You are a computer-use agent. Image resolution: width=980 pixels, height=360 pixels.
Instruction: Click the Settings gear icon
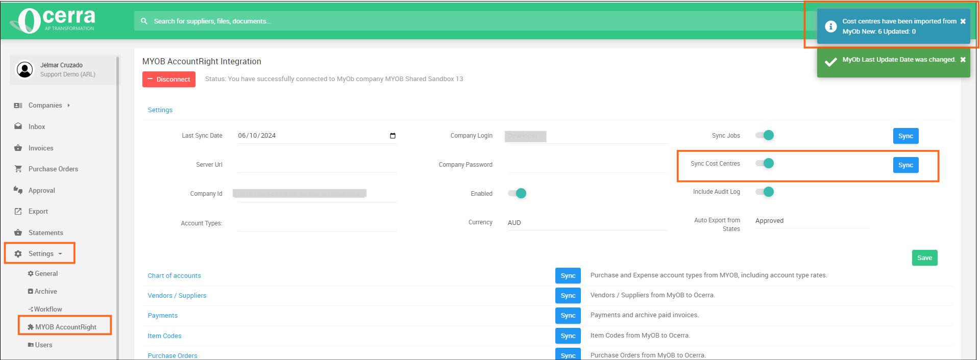pos(18,254)
